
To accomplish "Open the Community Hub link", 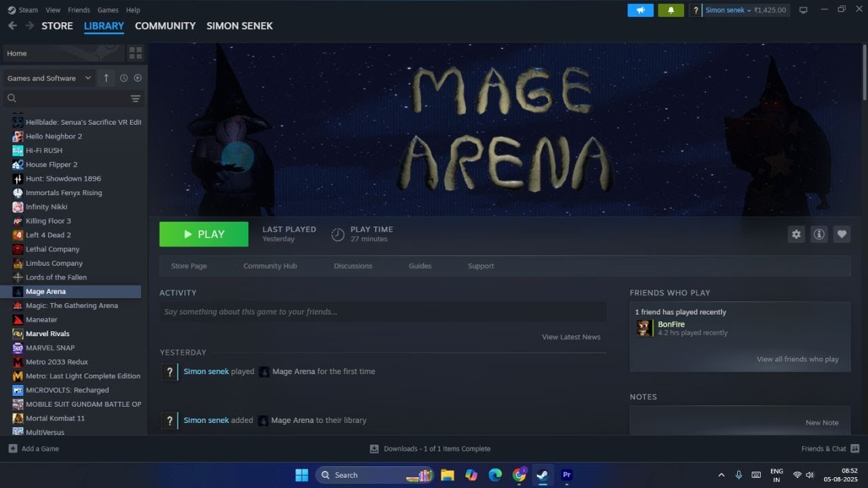I will 270,266.
